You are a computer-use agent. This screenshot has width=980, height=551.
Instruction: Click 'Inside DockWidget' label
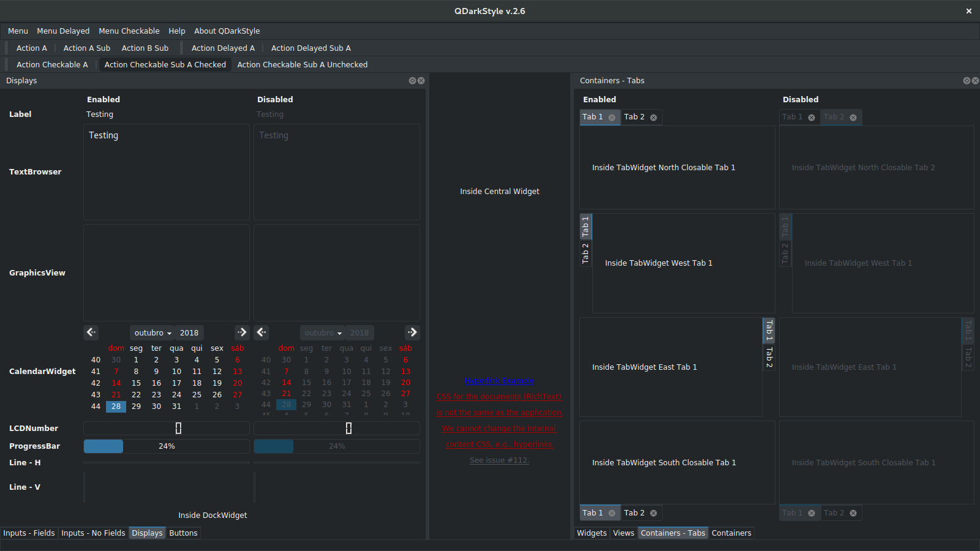213,515
